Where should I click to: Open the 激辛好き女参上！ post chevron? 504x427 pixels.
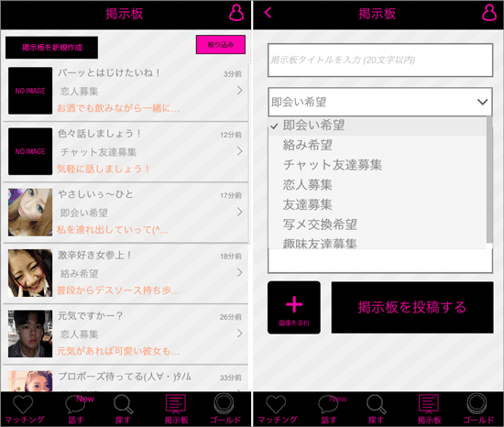tap(239, 273)
